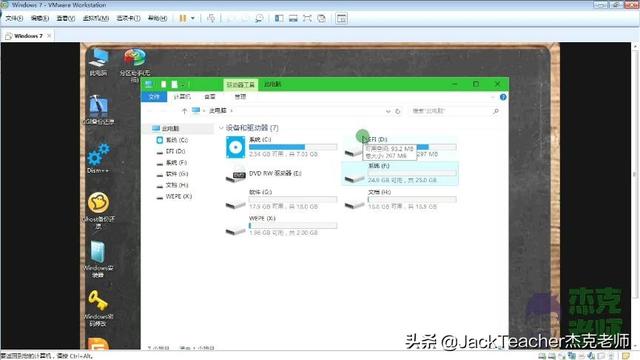Click the VMware console view toolbar icon

(x=342, y=18)
